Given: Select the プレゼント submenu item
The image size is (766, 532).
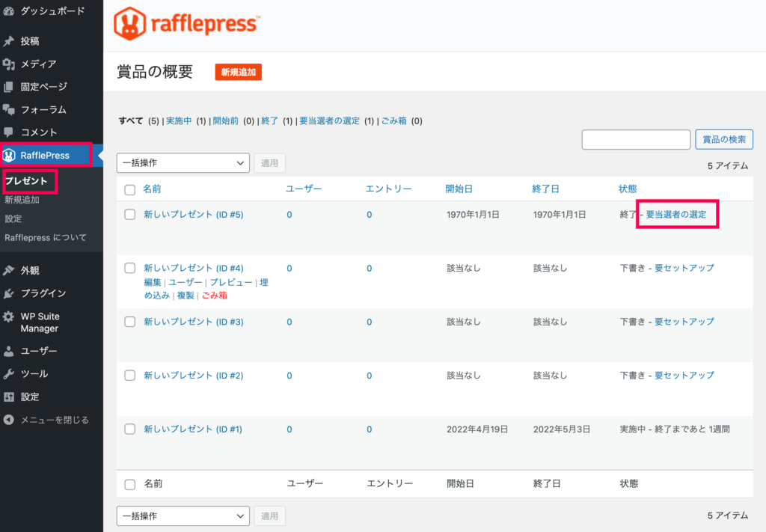Looking at the screenshot, I should click(x=26, y=181).
